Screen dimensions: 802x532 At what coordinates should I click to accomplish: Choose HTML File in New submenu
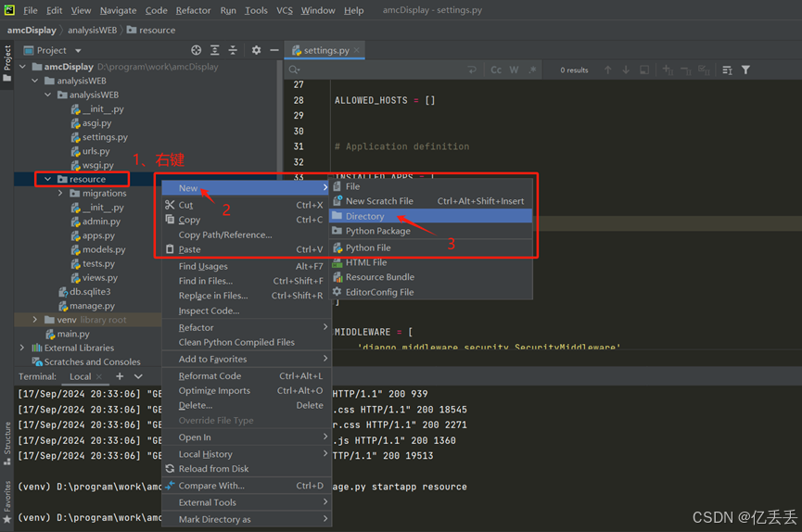click(430, 262)
